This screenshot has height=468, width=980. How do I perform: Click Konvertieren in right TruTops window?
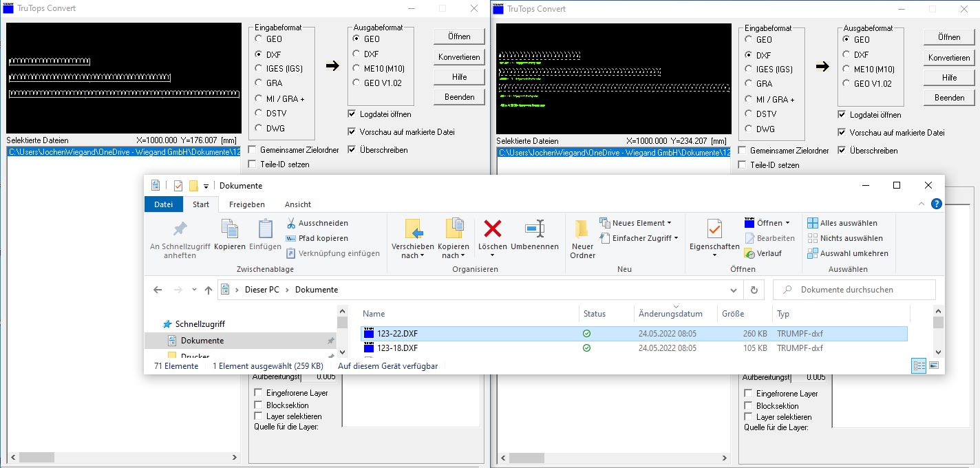tap(949, 58)
